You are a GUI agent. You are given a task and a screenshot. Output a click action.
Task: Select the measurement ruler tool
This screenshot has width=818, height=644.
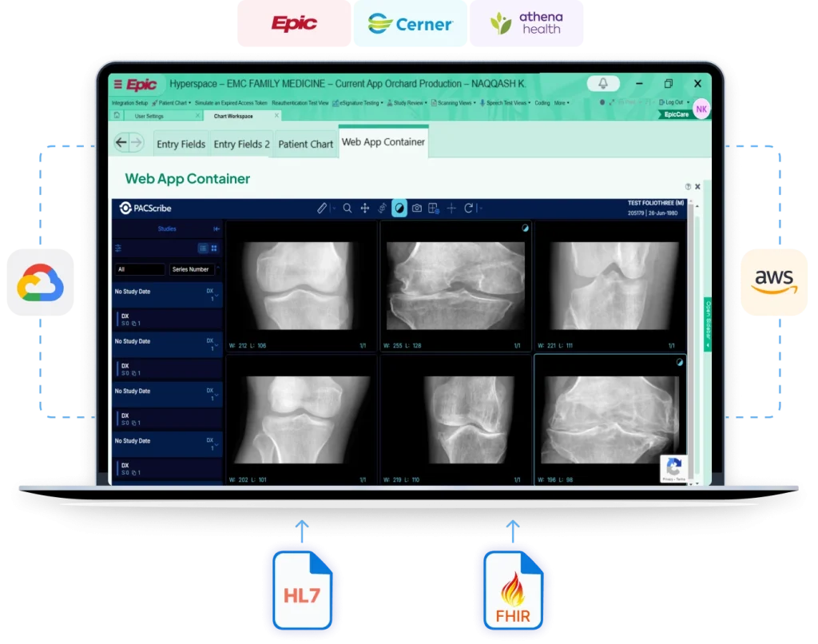[x=322, y=209]
